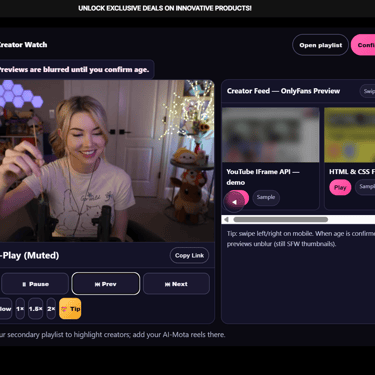This screenshot has height=375, width=375.
Task: Click the video player preview
Action: pyautogui.click(x=107, y=161)
